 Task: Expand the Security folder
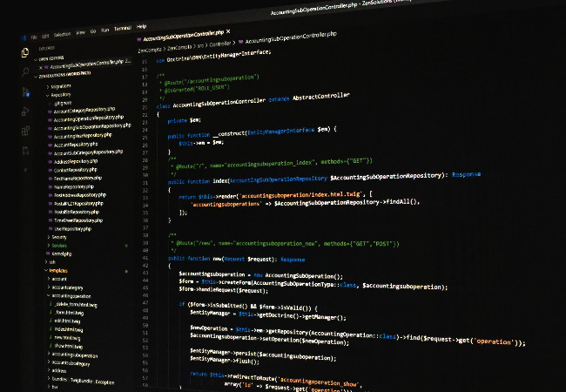[57, 237]
